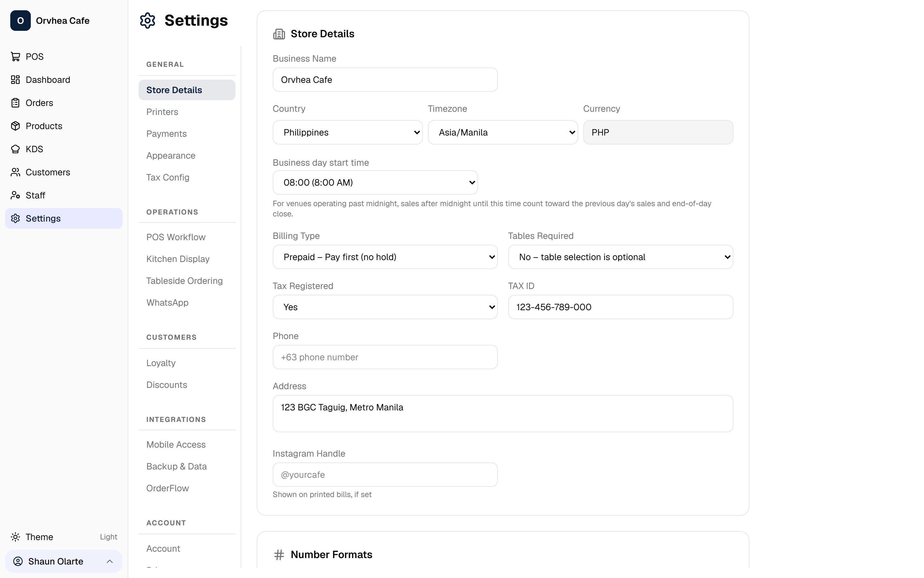Open the Country dropdown showing Philippines
Image resolution: width=924 pixels, height=578 pixels.
tap(347, 132)
